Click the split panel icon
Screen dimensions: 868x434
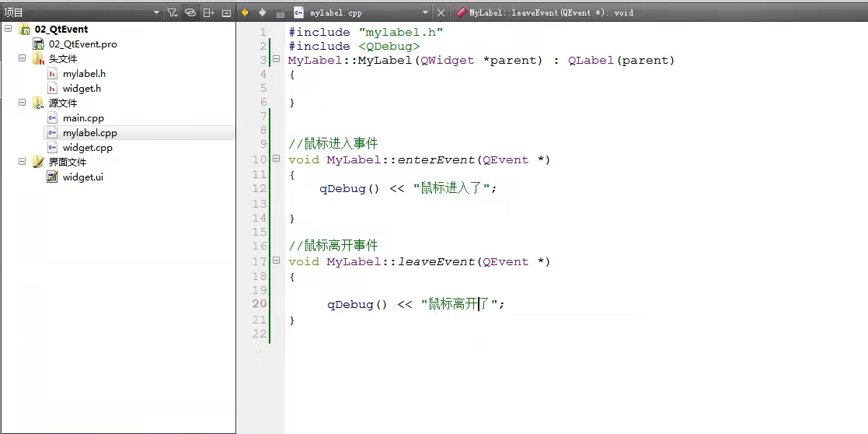(x=208, y=12)
